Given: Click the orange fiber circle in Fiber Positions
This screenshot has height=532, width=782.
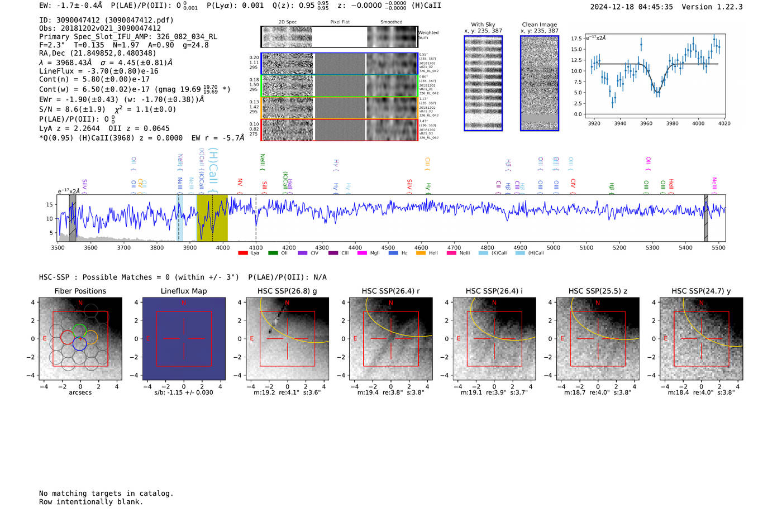Looking at the screenshot, I should (x=90, y=337).
